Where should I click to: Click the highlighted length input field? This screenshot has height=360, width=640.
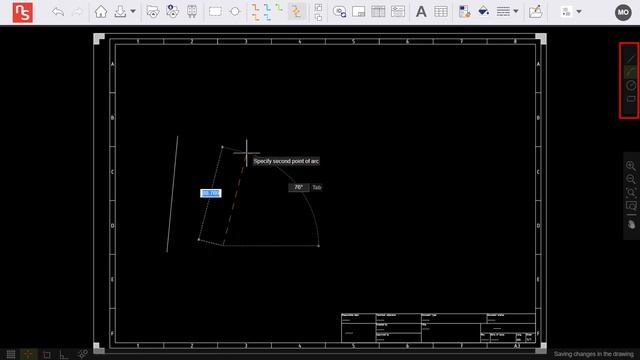(211, 193)
